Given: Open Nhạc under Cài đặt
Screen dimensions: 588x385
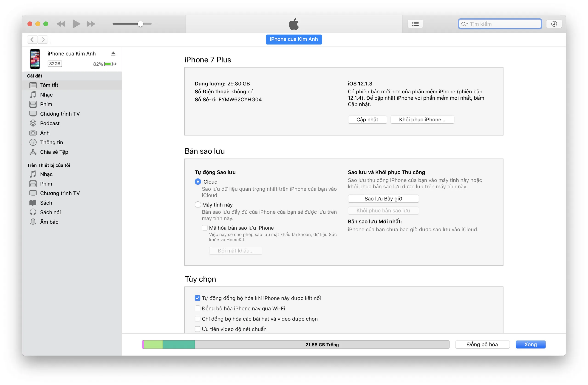Looking at the screenshot, I should [72, 95].
